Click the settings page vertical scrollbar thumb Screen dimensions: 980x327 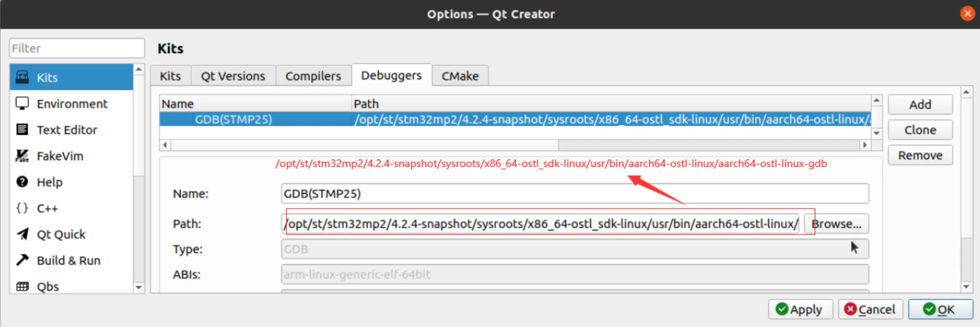(x=966, y=168)
